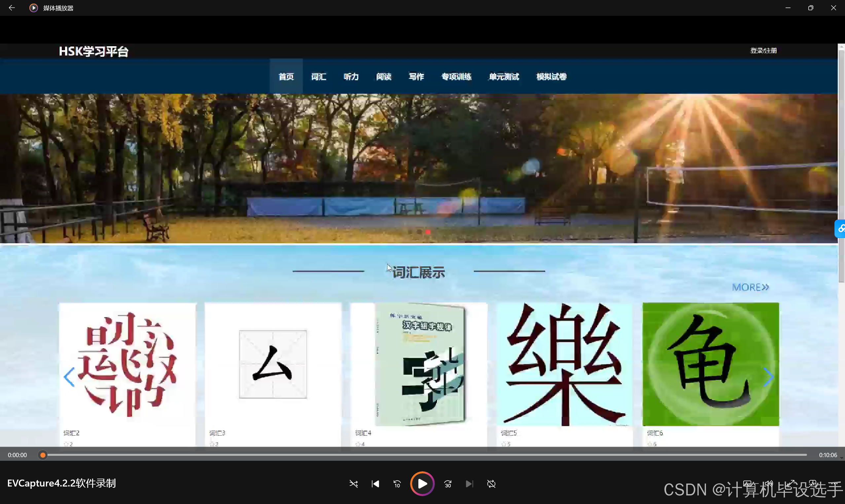Click the 登录/注册 link
The height and width of the screenshot is (504, 845).
[763, 50]
